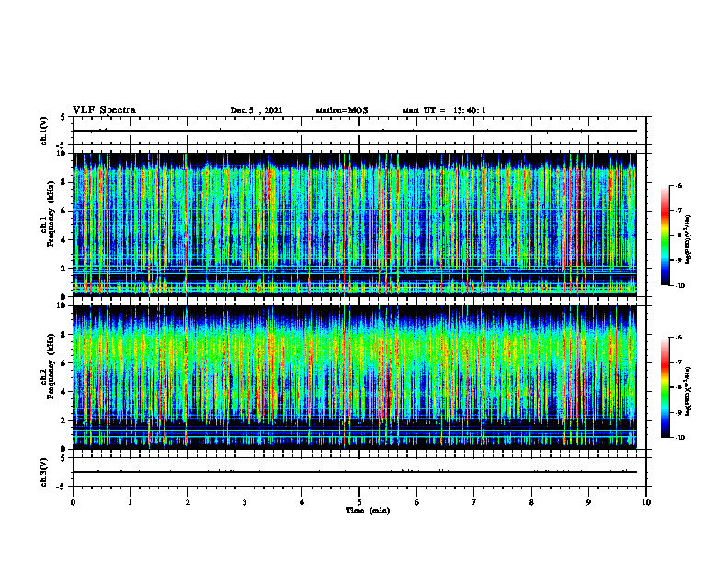Click "-9" on the ch.1 color scale
The height and width of the screenshot is (563, 728).
(x=678, y=260)
